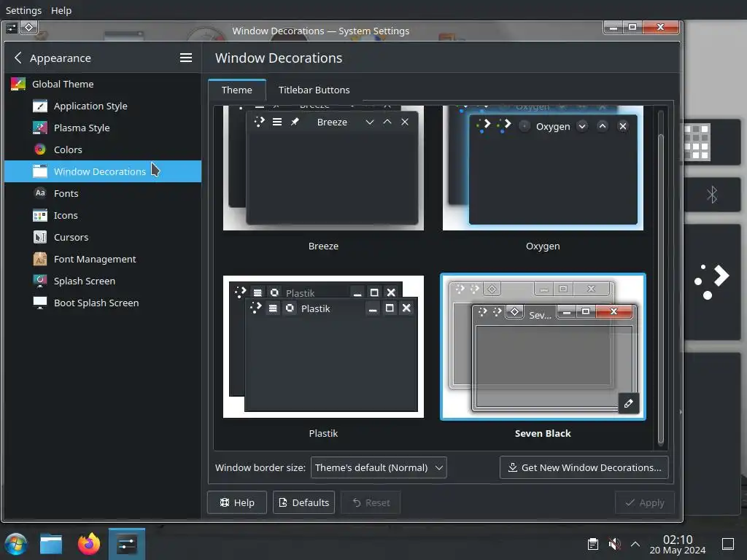This screenshot has height=560, width=747.
Task: Click the grid icon tile behind window
Action: [712, 142]
